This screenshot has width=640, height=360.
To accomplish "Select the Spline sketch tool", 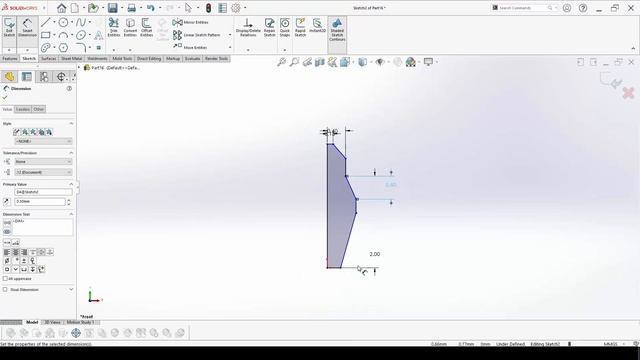I will click(81, 22).
